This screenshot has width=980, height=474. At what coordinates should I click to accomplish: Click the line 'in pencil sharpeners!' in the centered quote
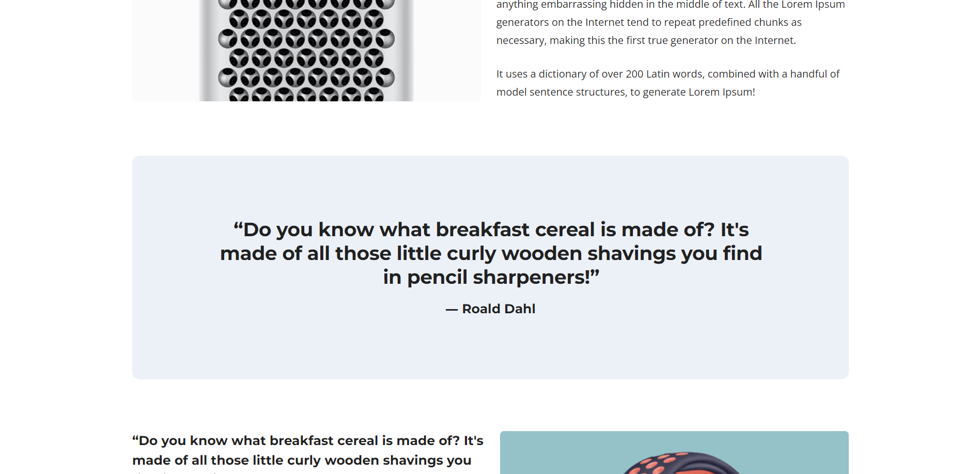491,277
